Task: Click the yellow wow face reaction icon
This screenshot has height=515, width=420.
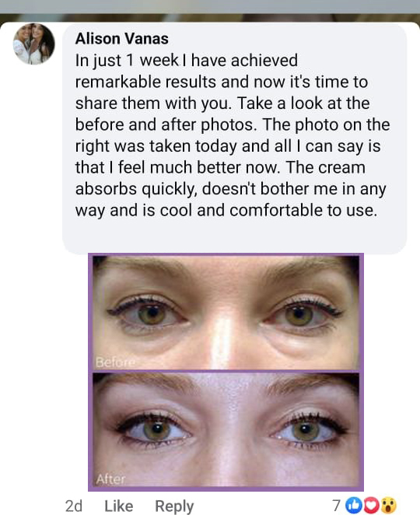Action: [388, 506]
